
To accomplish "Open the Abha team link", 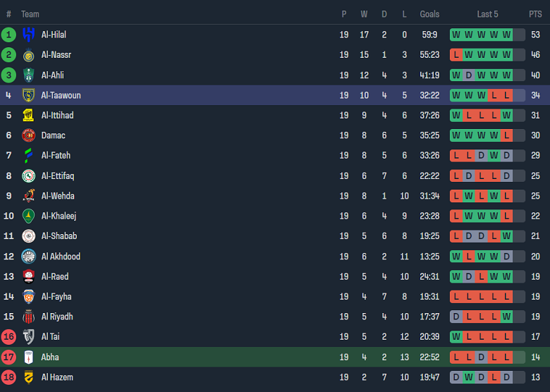I will tap(50, 357).
